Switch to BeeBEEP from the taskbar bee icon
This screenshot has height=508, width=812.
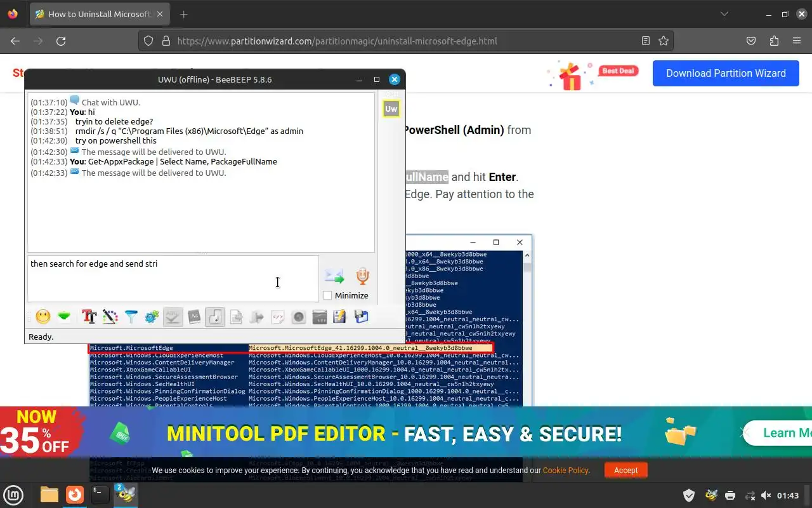coord(126,494)
